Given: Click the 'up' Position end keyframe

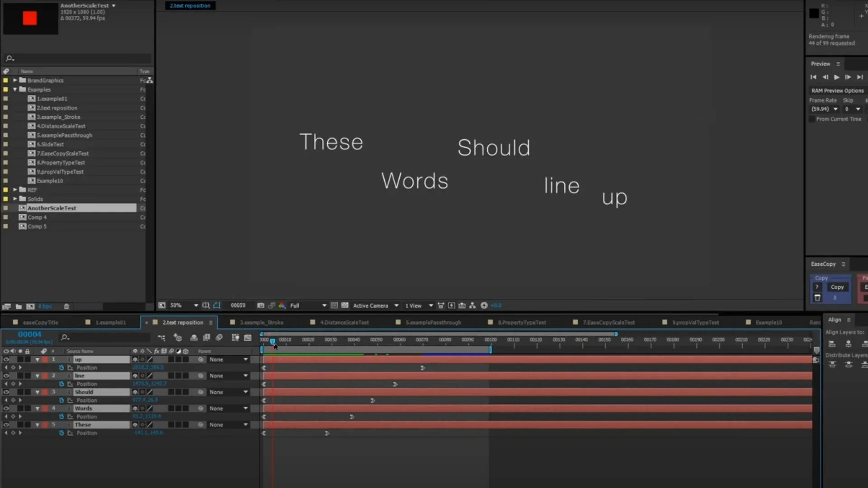Looking at the screenshot, I should click(422, 368).
